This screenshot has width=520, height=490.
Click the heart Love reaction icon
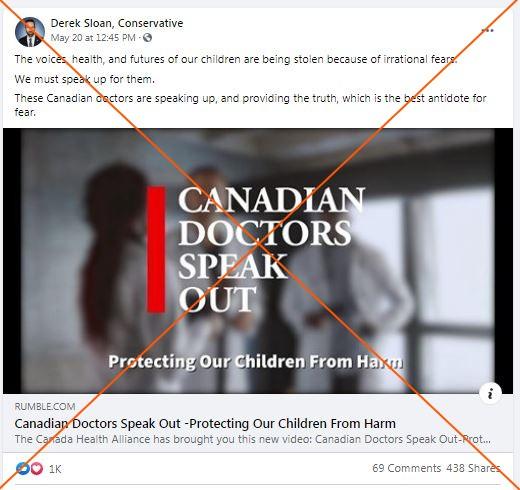tap(37, 469)
